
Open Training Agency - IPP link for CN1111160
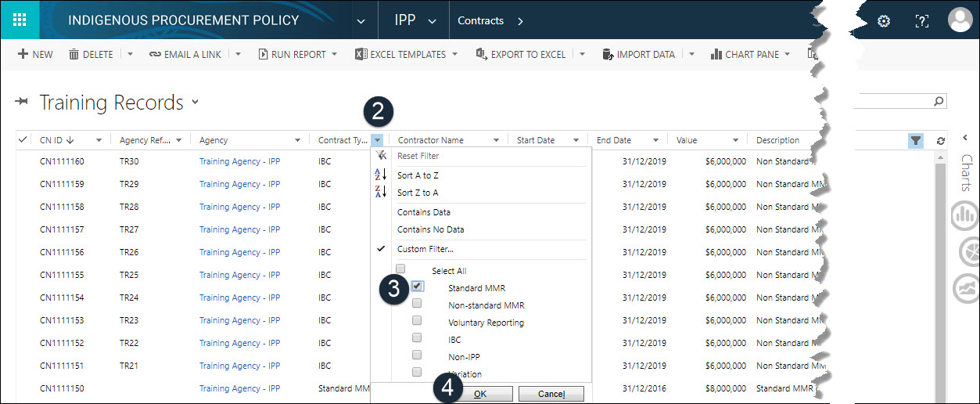pyautogui.click(x=239, y=161)
